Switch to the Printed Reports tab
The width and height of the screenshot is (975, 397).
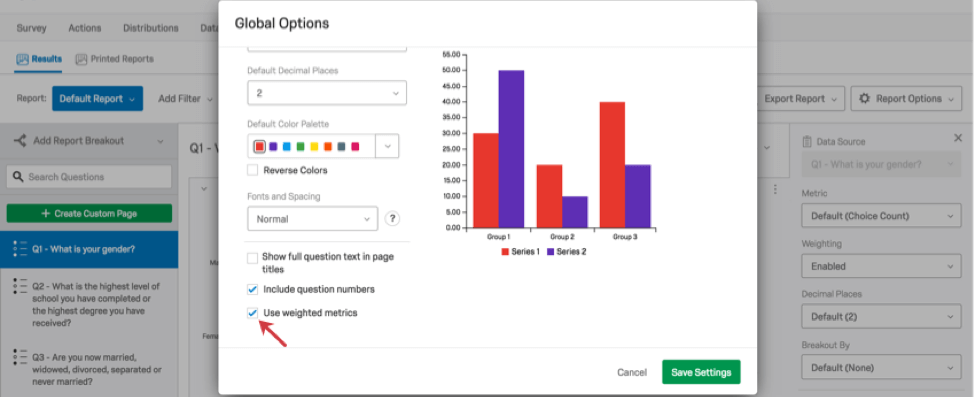coord(114,59)
